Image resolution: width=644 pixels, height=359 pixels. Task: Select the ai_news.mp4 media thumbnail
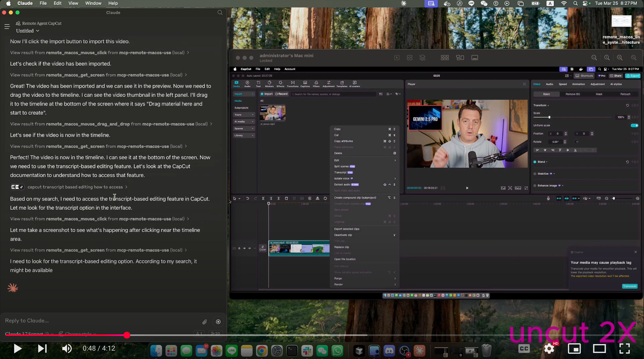pyautogui.click(x=272, y=113)
